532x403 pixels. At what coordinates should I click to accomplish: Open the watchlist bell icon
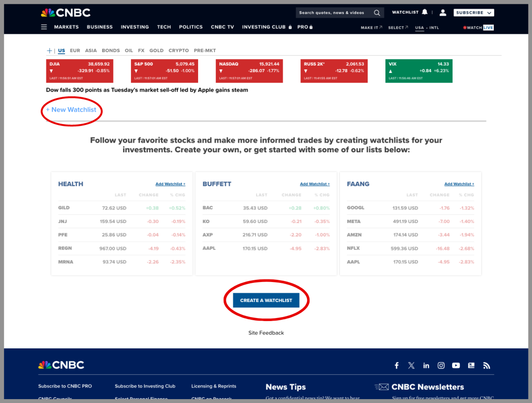pos(424,12)
